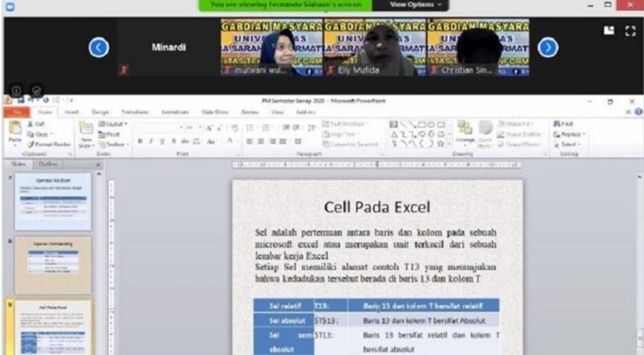The image size is (644, 355).
Task: Switch to the Insert ribbon tab
Action: click(71, 112)
